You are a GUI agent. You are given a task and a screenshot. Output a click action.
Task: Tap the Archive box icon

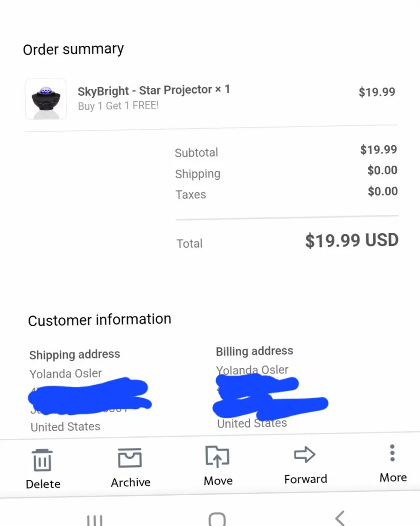pos(130,457)
